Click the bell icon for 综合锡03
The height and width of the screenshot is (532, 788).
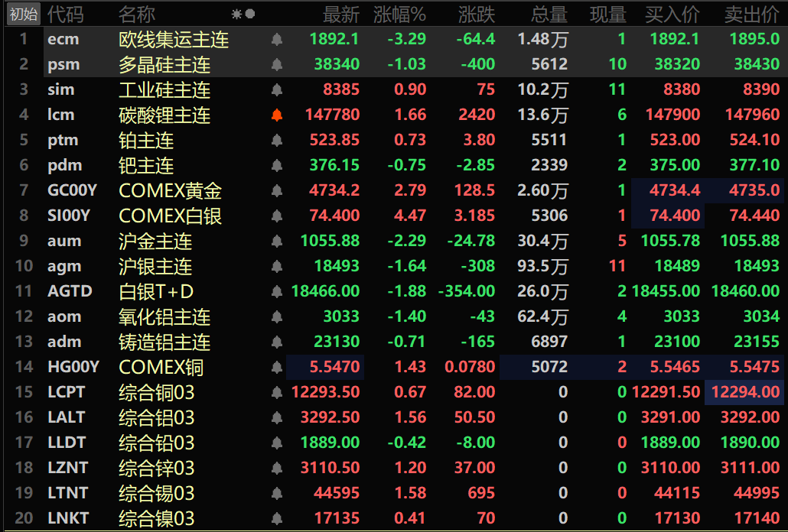(x=276, y=493)
